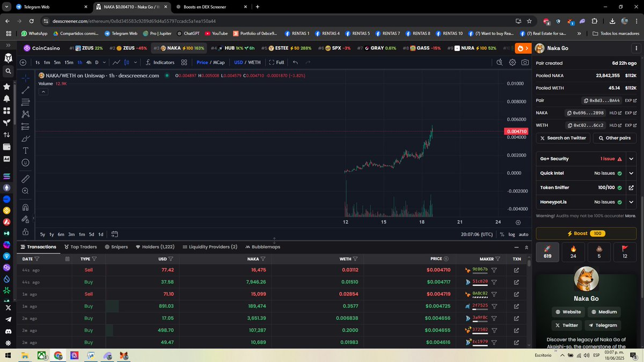Toggle lock all drawing tools
Screen dimensions: 644x362
coord(25,232)
